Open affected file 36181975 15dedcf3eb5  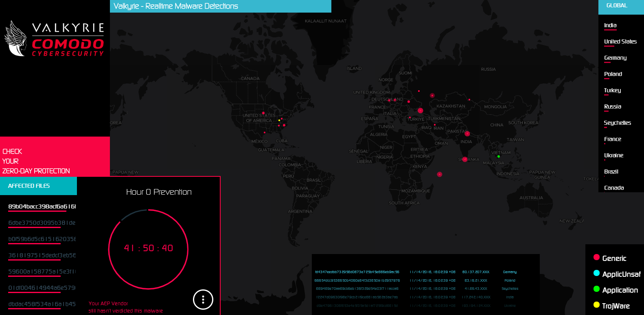point(42,255)
